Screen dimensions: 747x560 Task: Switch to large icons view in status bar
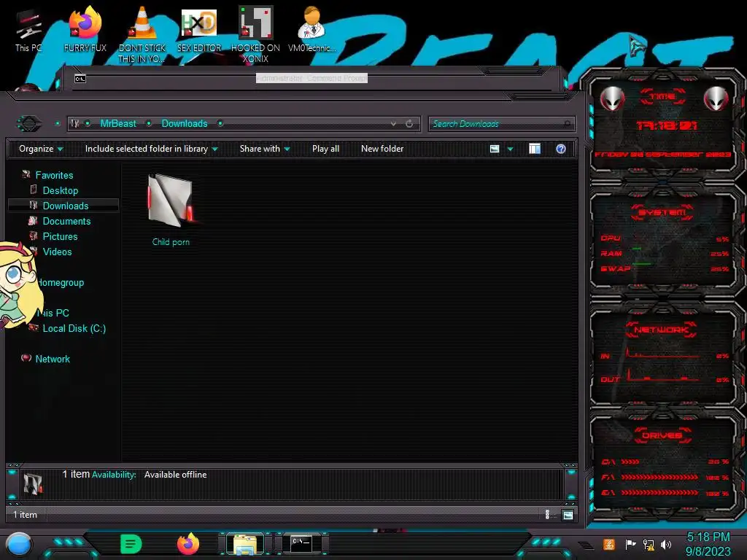(568, 515)
